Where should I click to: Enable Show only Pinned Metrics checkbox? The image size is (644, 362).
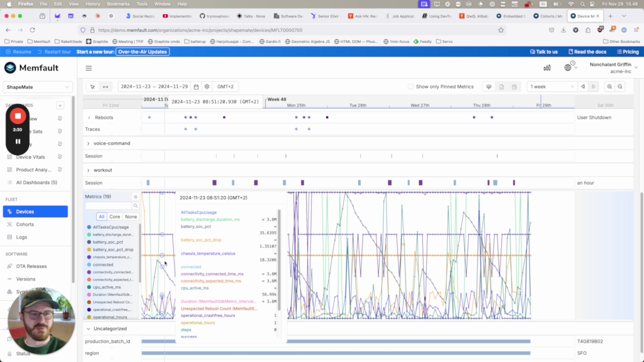[x=411, y=86]
